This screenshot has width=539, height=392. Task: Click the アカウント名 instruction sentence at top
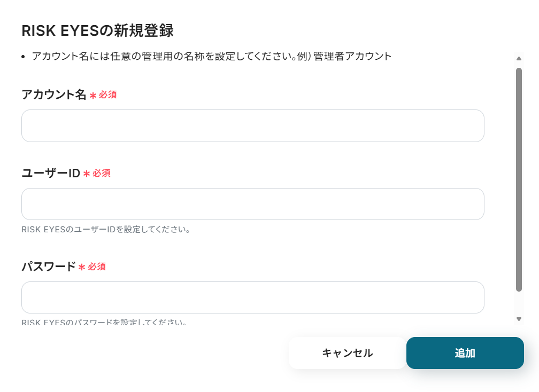(212, 56)
